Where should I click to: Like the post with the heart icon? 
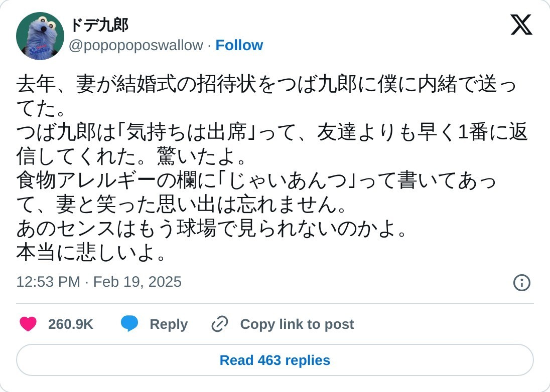[x=28, y=324]
